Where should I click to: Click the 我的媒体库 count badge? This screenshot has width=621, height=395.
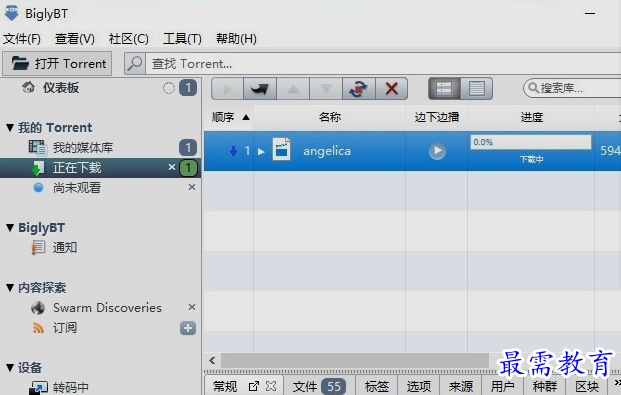pos(188,148)
